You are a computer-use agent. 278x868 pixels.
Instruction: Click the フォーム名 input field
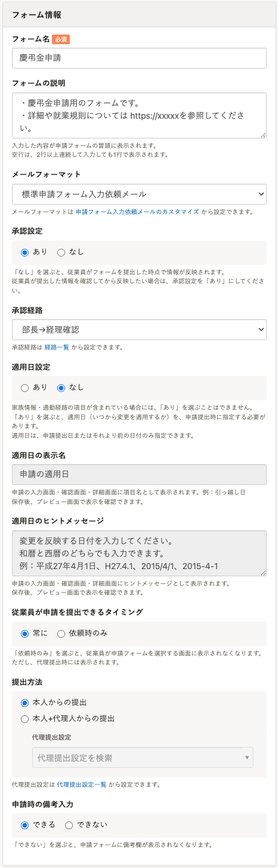(139, 58)
